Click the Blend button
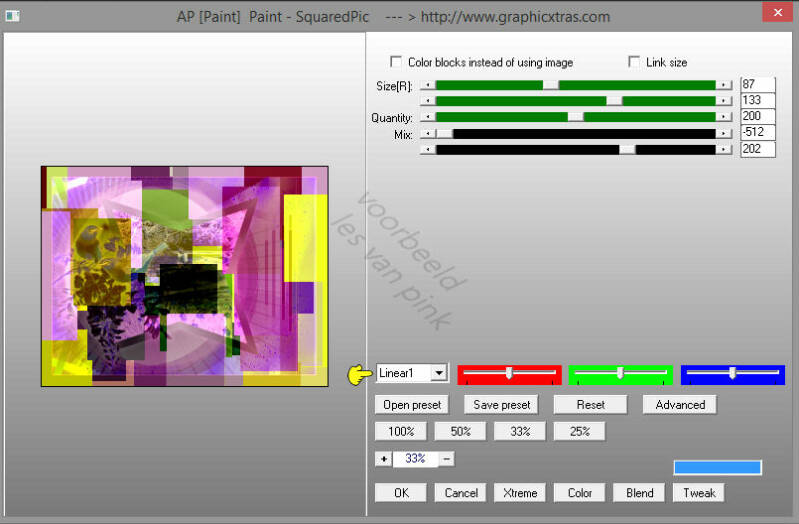 coord(639,493)
